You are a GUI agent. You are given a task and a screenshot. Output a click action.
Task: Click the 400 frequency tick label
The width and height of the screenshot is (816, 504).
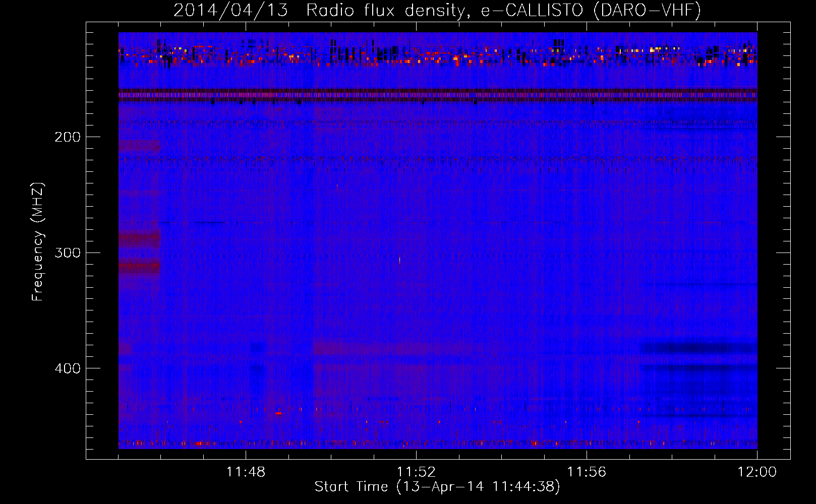pos(68,368)
